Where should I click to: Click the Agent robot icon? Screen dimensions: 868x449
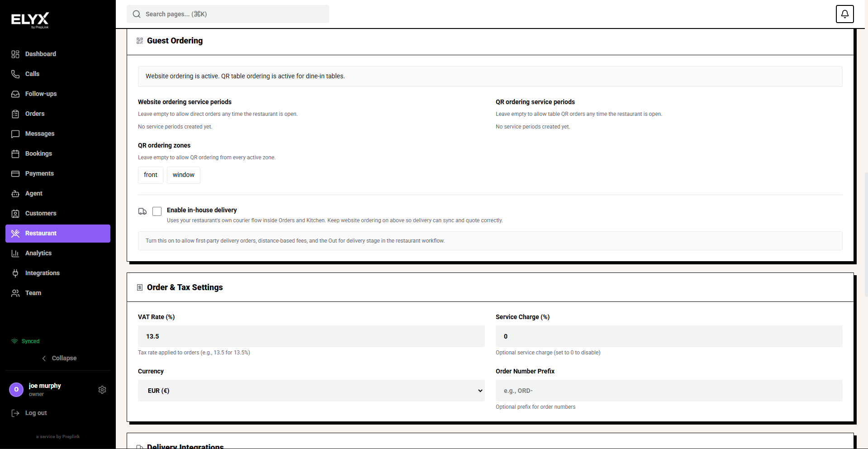pos(15,194)
